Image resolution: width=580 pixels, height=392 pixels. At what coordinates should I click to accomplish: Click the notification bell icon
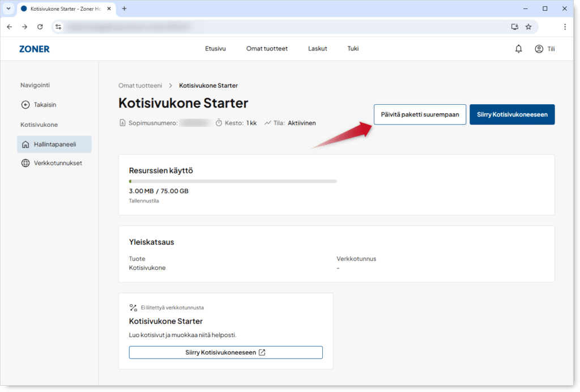[518, 49]
